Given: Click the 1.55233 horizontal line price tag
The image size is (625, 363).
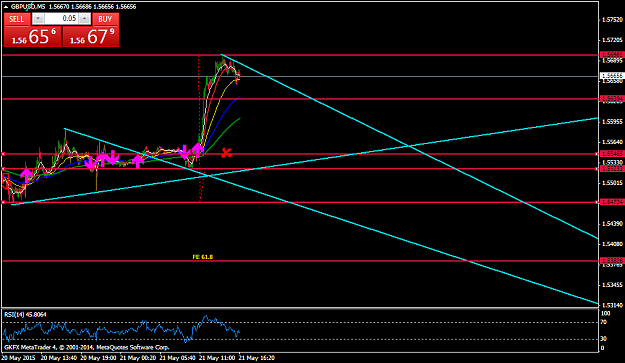Looking at the screenshot, I should (x=612, y=169).
